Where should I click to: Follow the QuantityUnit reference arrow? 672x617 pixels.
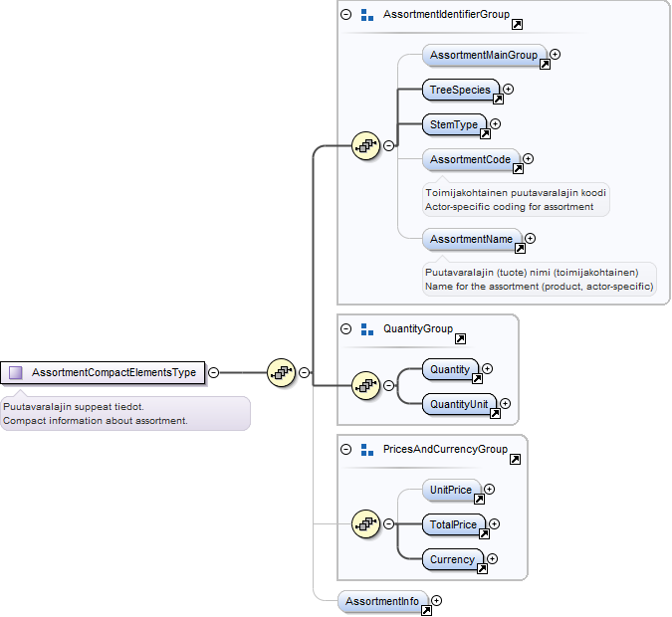click(495, 413)
